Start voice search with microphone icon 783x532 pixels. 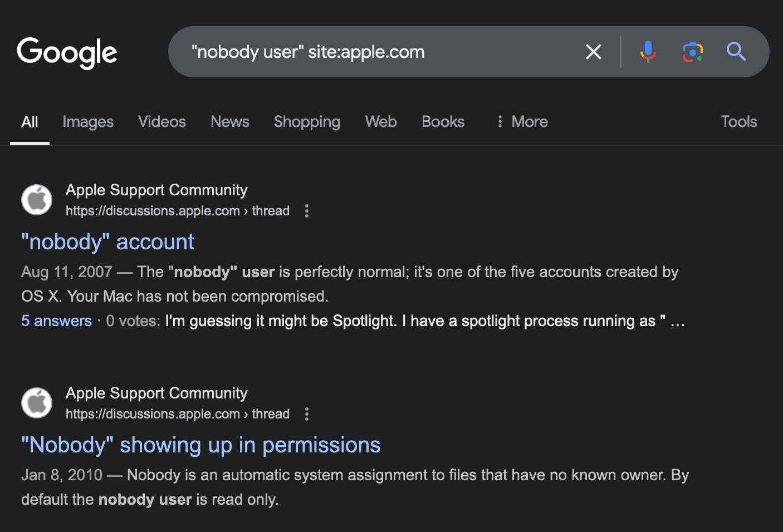click(648, 52)
